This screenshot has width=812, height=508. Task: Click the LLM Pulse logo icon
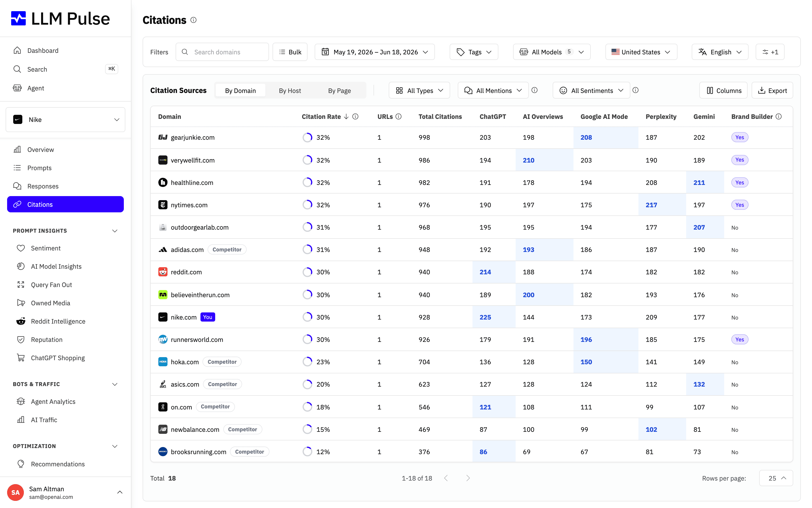point(19,19)
